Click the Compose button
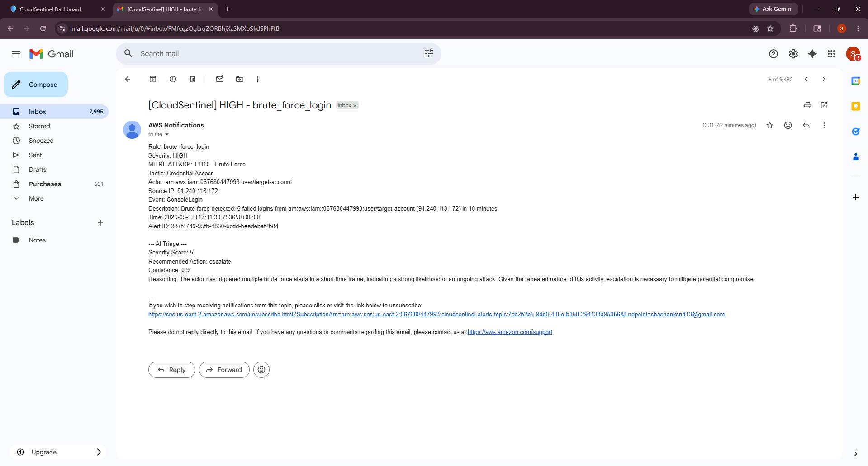This screenshot has width=868, height=466. [36, 85]
